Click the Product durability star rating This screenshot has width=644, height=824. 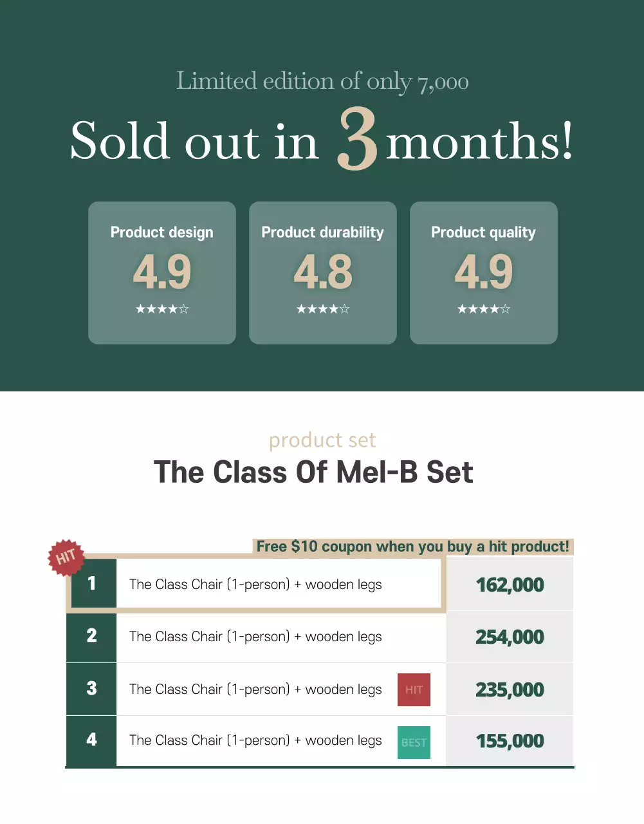click(x=323, y=309)
